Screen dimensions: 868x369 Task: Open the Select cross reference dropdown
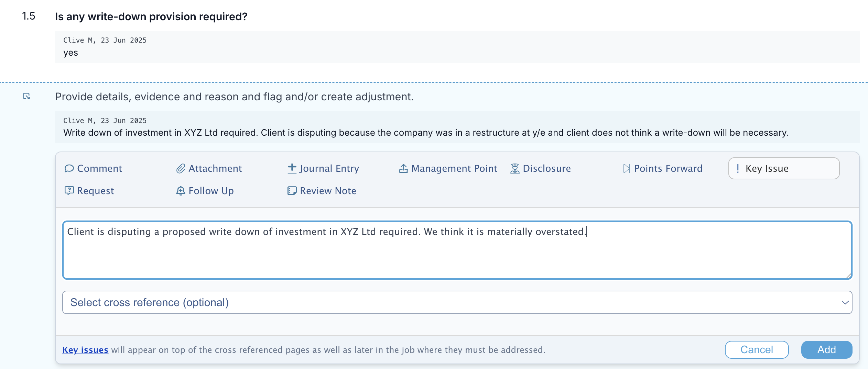coord(457,302)
